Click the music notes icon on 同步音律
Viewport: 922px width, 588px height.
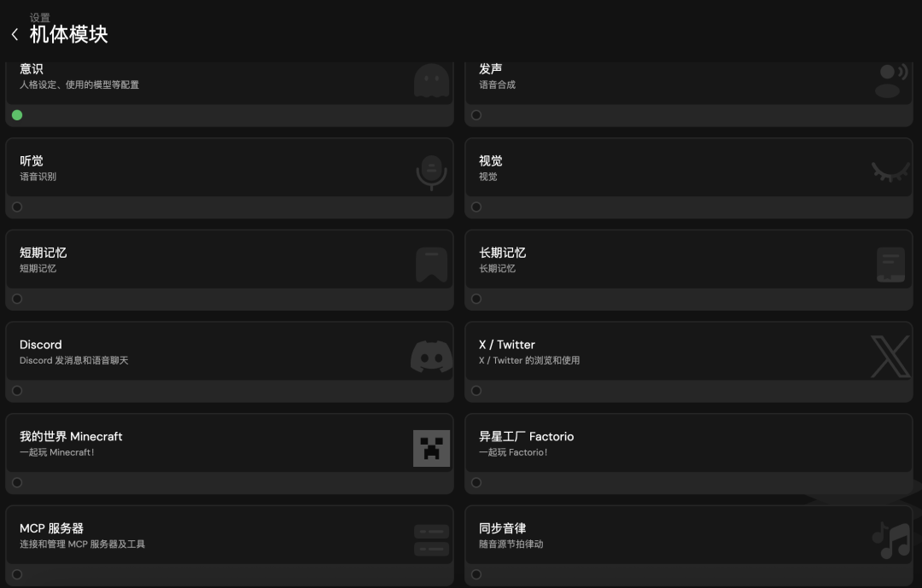890,540
